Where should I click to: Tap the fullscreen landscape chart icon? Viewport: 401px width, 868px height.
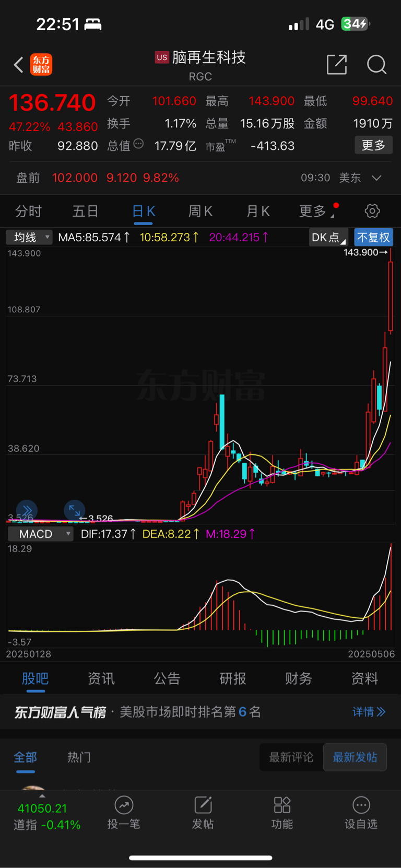click(75, 511)
